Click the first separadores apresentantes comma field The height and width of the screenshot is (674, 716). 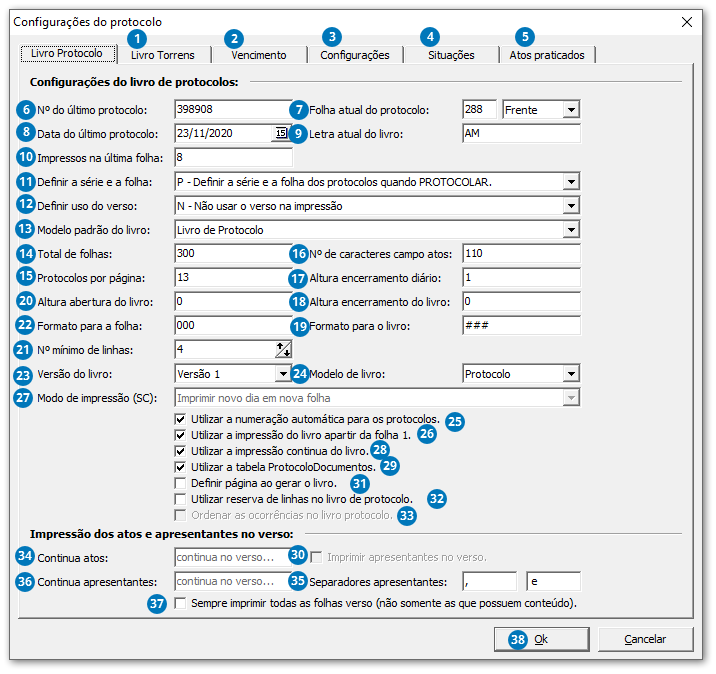click(x=490, y=582)
